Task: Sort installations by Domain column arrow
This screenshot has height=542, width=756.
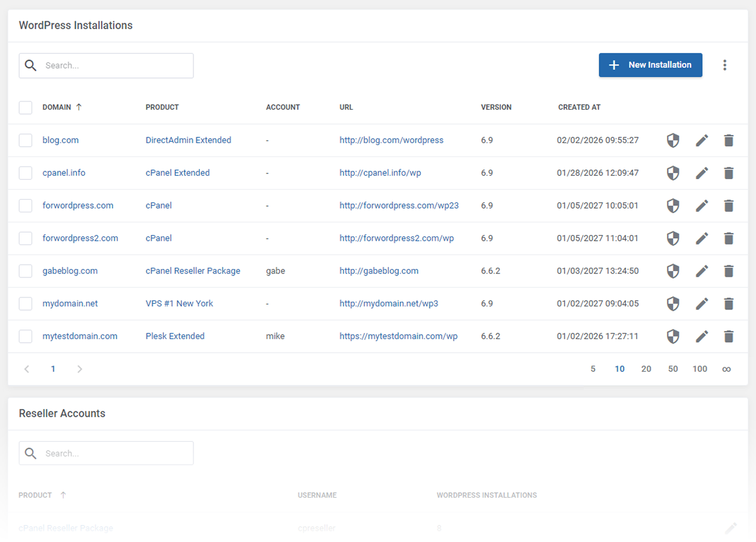Action: [79, 107]
